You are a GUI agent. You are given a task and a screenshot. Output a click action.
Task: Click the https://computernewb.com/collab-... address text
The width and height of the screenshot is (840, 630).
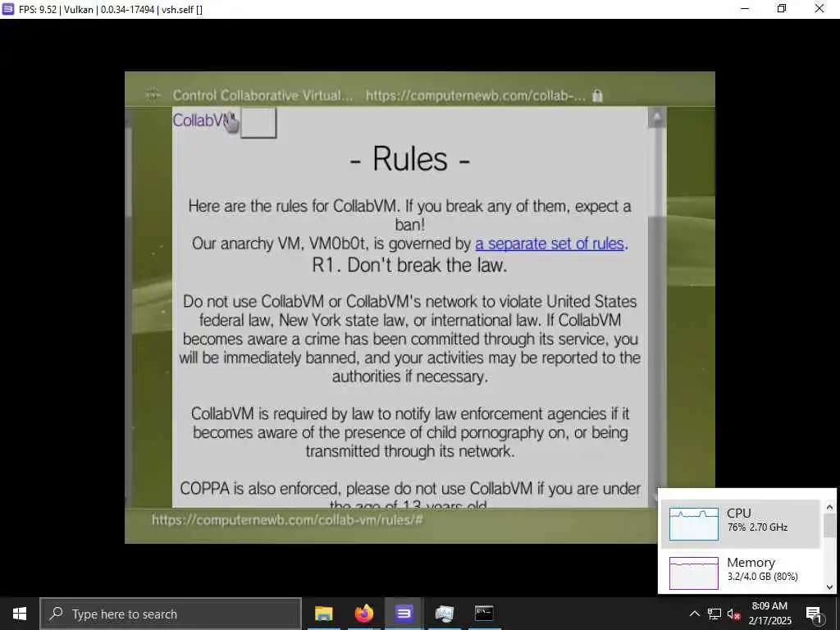(476, 95)
